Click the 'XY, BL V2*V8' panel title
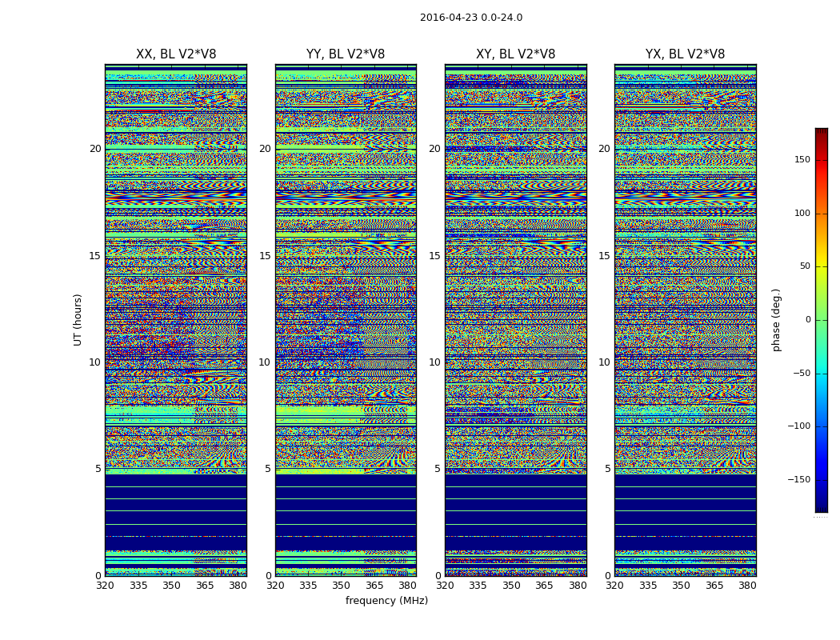 tap(516, 54)
